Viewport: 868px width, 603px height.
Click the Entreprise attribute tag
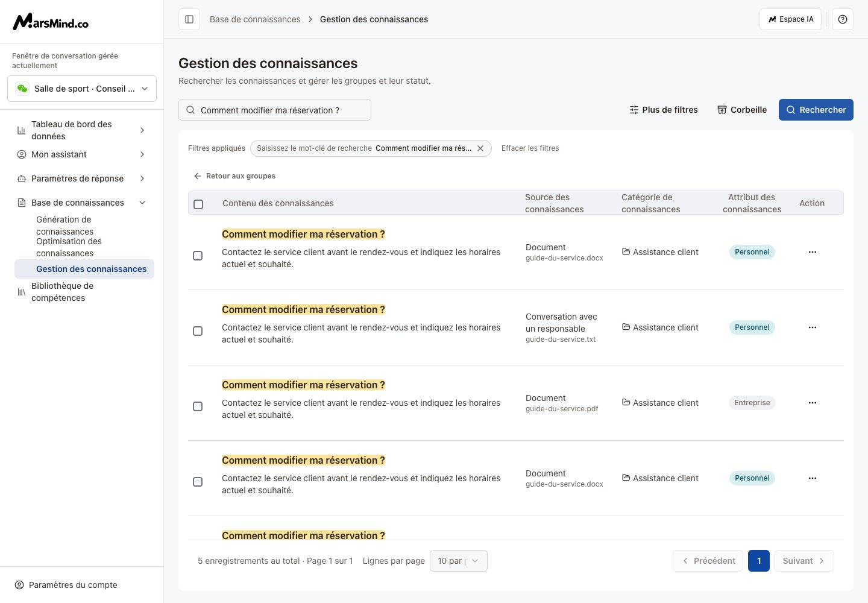[x=752, y=403]
